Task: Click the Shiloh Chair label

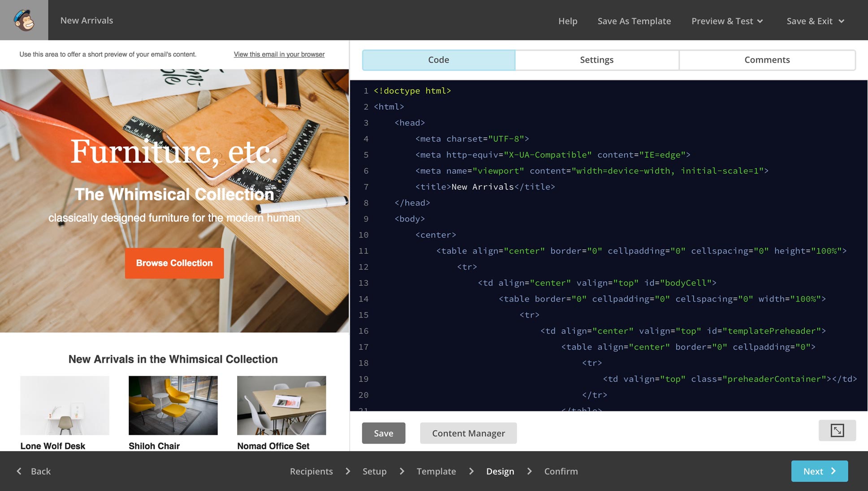Action: pos(154,446)
